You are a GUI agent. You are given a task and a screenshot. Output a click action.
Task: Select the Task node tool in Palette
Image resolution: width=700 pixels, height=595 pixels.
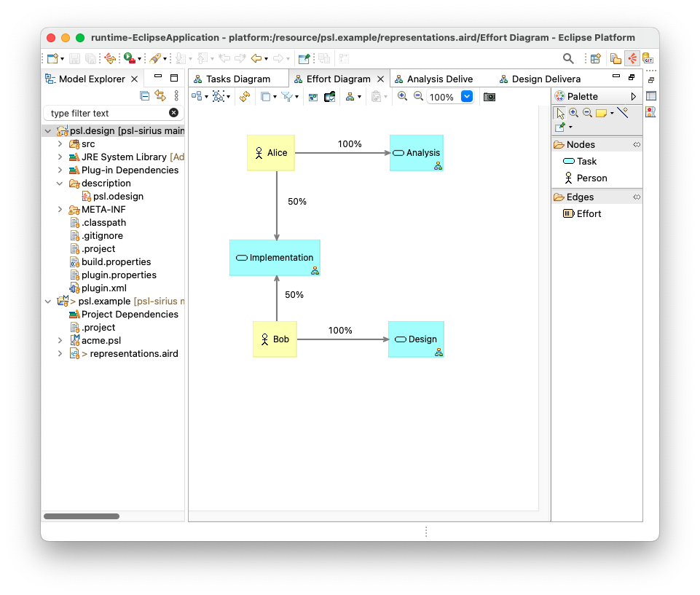click(586, 162)
